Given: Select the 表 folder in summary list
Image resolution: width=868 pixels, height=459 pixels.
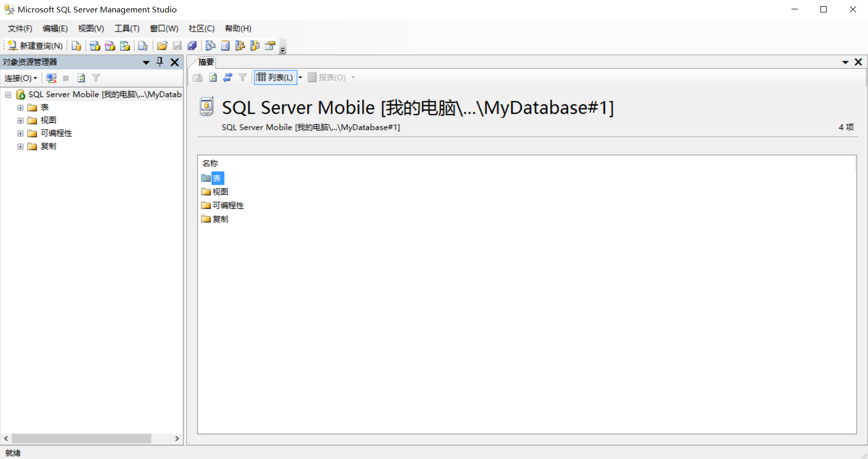Looking at the screenshot, I should (x=212, y=178).
